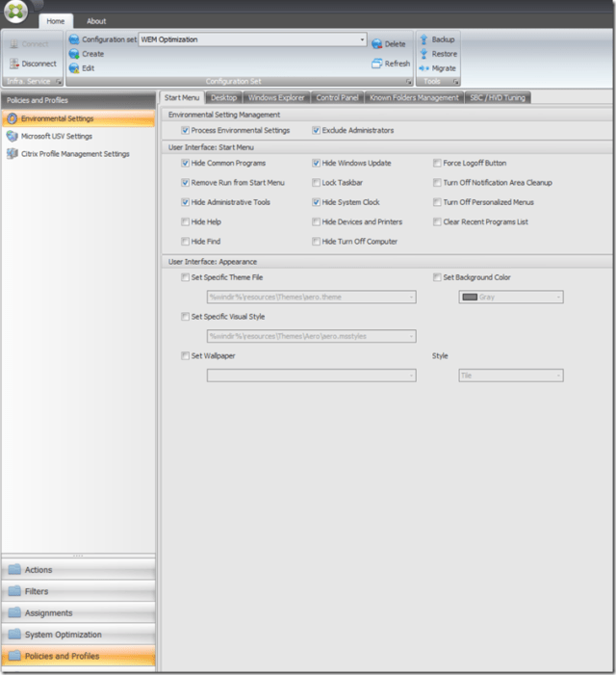Open the Configuration set dropdown
The height and width of the screenshot is (675, 616).
click(x=362, y=39)
